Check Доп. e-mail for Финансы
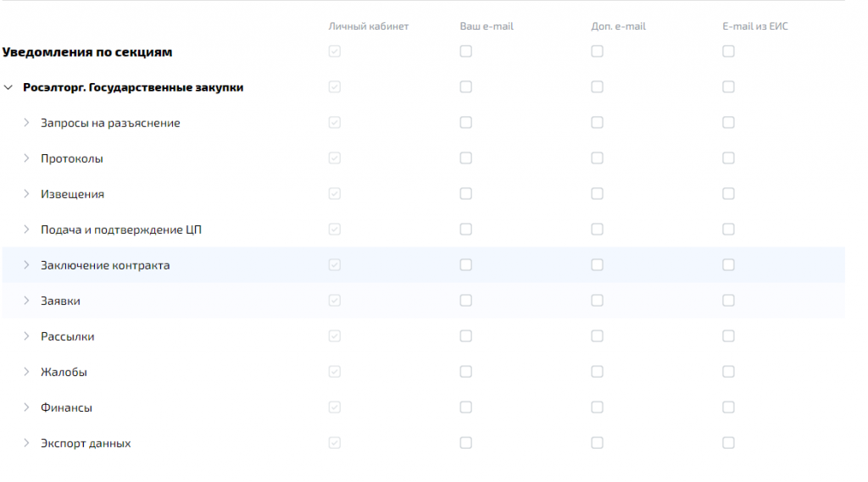 click(598, 407)
